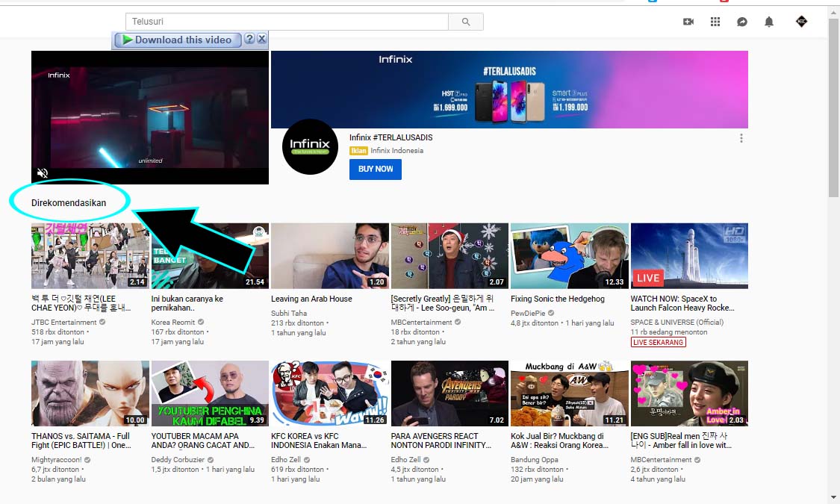Image resolution: width=840 pixels, height=504 pixels.
Task: Click the verified badge next to PewDiePie
Action: [551, 313]
